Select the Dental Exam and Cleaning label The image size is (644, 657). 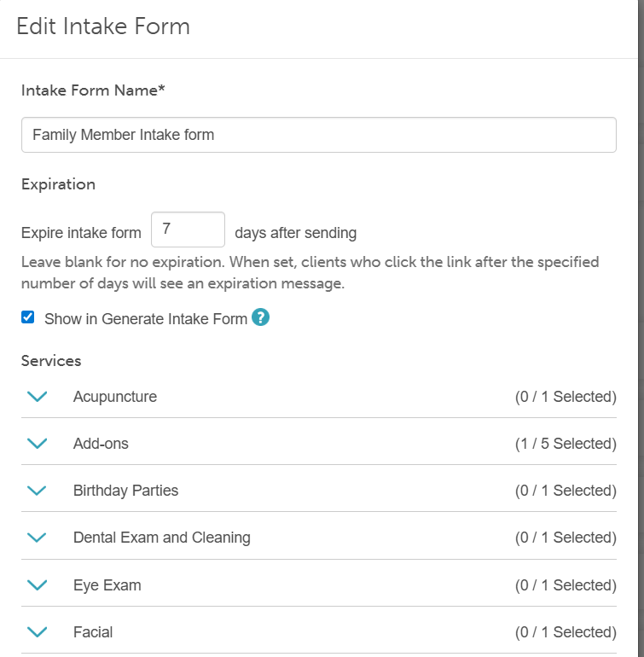tap(162, 538)
